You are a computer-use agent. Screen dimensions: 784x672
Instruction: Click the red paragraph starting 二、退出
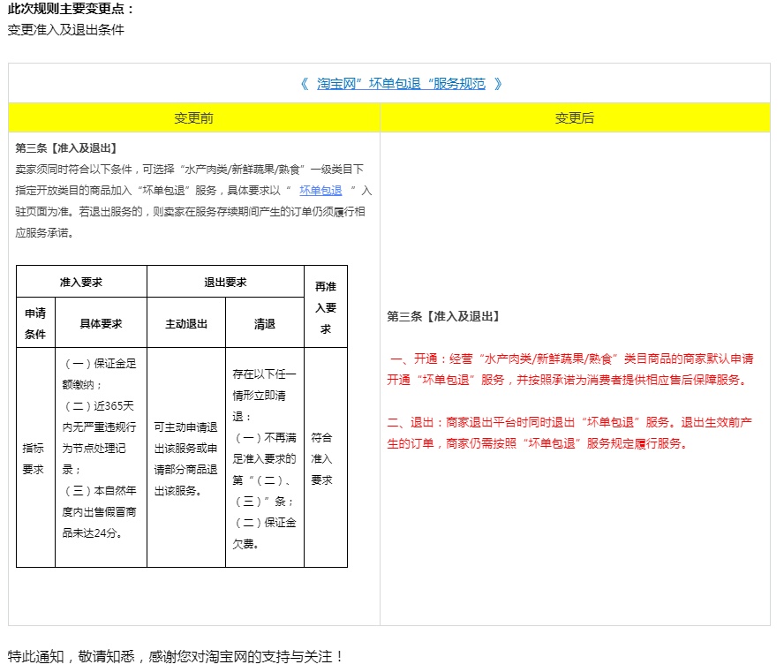570,433
